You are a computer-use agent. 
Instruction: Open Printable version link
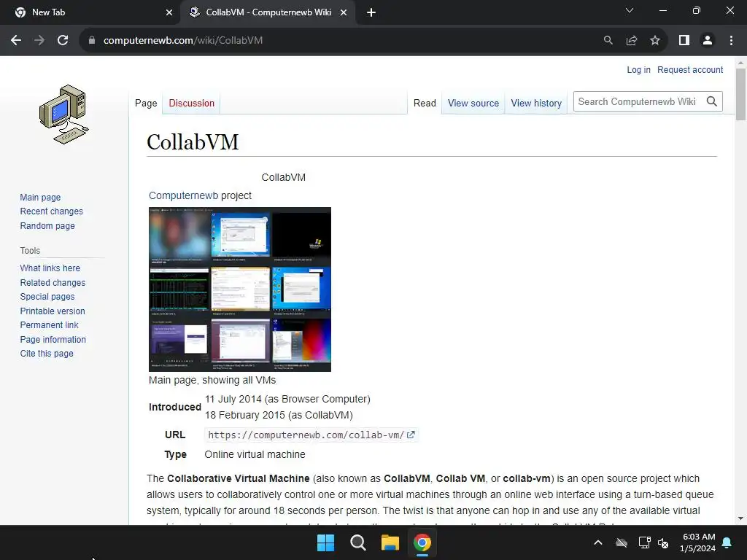pos(53,311)
